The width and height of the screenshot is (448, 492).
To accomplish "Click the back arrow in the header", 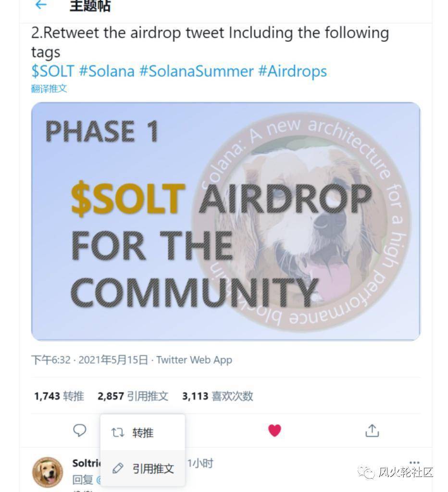I will click(x=41, y=5).
